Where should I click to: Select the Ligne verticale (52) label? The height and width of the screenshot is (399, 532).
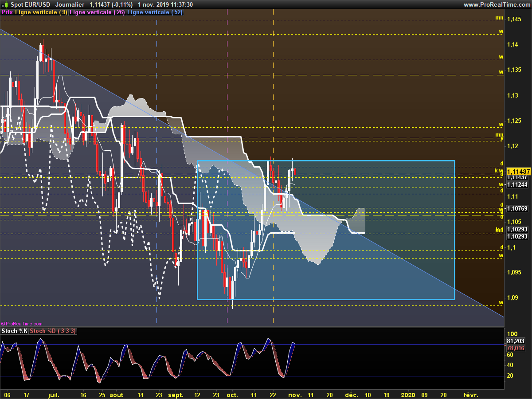pos(155,12)
